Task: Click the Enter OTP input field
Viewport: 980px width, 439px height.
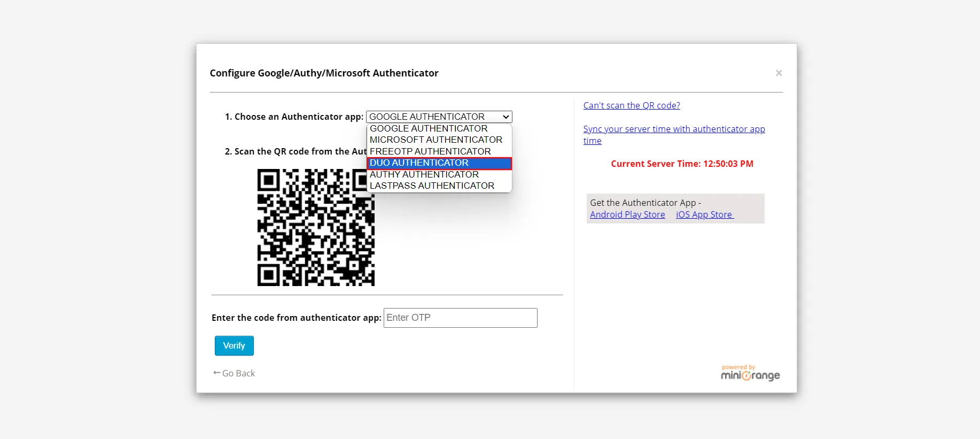Action: click(x=460, y=318)
